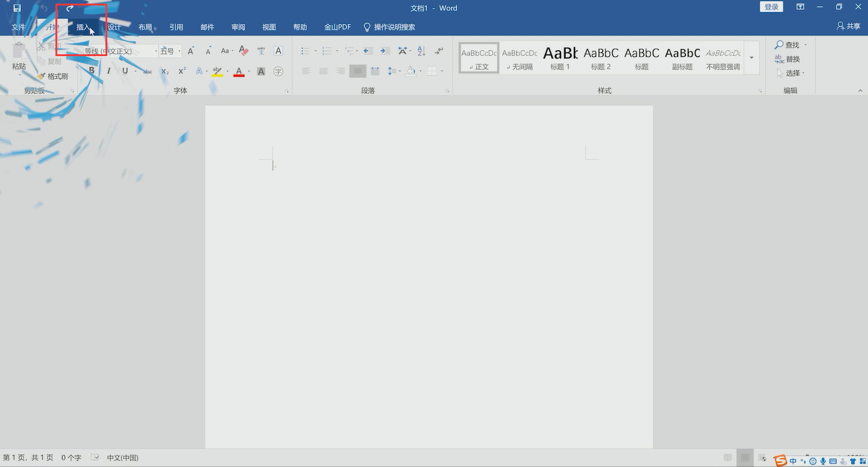Increase paragraph indent

pyautogui.click(x=385, y=51)
